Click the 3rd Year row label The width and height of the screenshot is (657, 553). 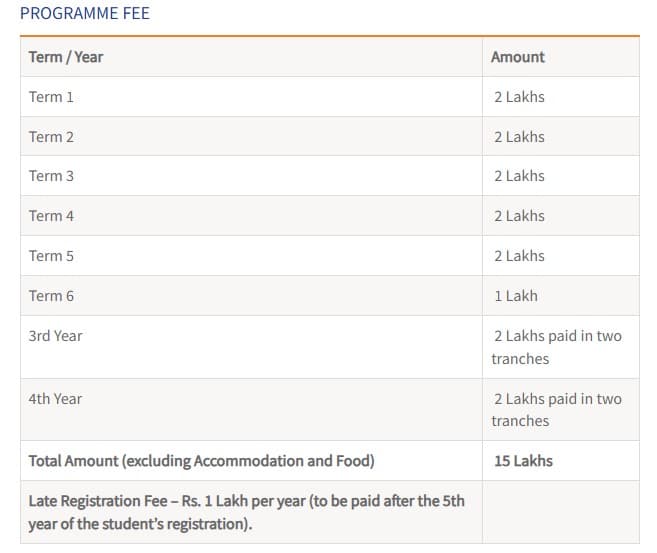pos(56,336)
